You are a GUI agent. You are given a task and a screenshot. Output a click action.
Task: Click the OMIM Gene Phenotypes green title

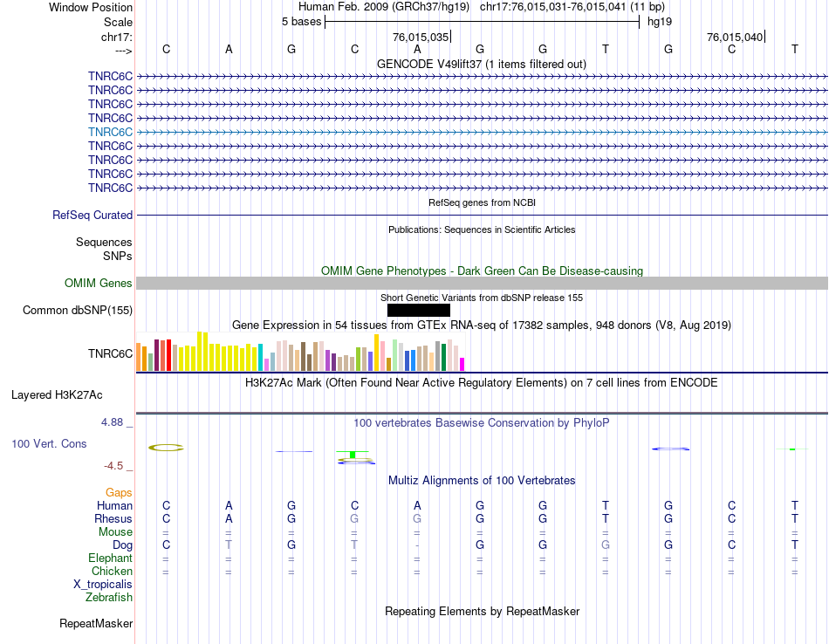(x=482, y=271)
